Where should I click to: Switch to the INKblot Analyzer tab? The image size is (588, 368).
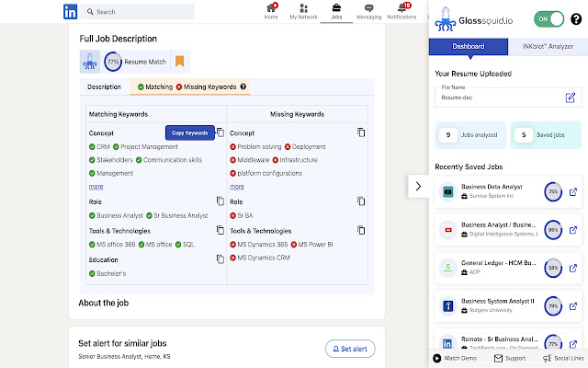[548, 47]
